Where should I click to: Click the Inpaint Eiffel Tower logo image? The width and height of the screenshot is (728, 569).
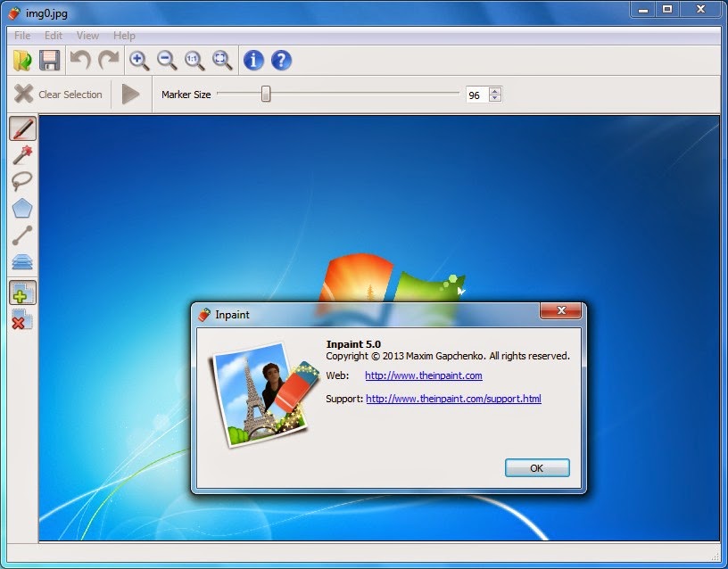click(266, 395)
